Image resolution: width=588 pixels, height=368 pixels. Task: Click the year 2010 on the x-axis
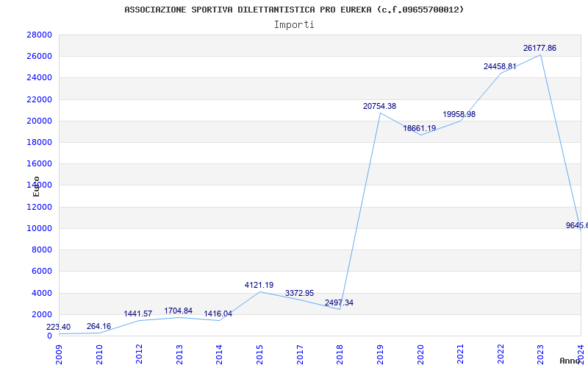[99, 354]
